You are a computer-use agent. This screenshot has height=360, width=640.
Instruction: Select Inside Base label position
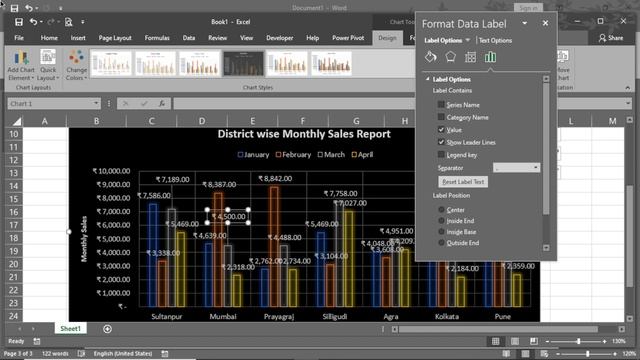pyautogui.click(x=441, y=231)
